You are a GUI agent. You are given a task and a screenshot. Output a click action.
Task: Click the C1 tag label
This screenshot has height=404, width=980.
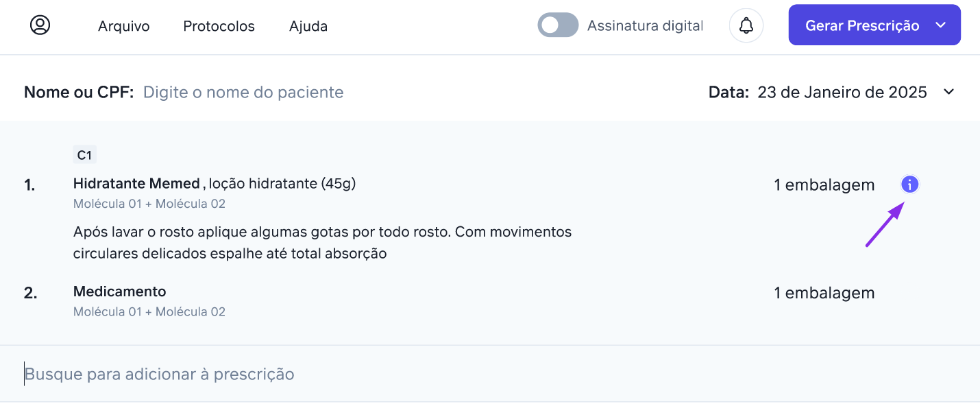tap(84, 155)
